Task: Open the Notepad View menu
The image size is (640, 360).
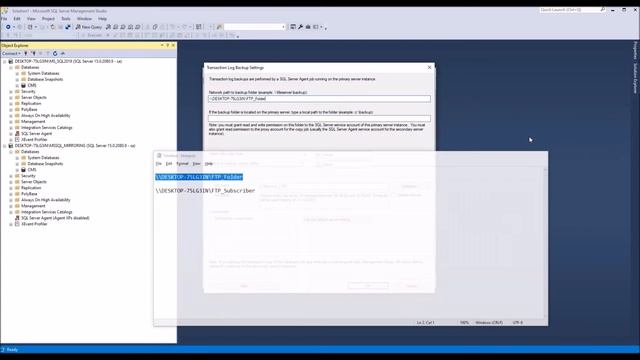Action: coord(197,164)
